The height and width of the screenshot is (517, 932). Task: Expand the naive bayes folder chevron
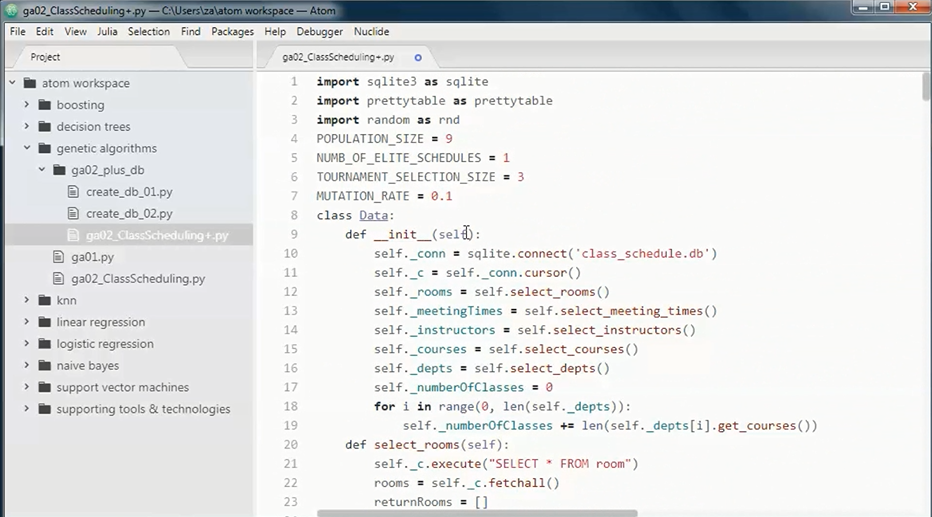27,365
